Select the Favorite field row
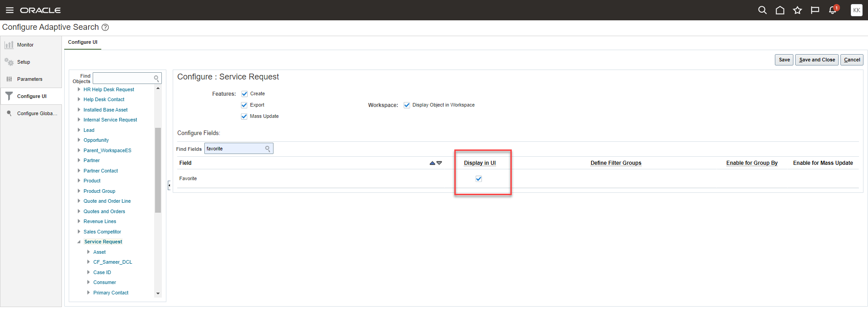The width and height of the screenshot is (868, 317). tap(518, 179)
